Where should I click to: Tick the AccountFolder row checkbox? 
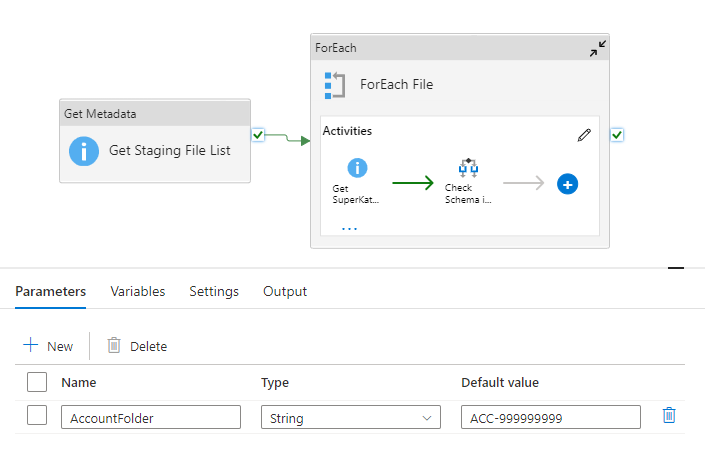(x=37, y=416)
